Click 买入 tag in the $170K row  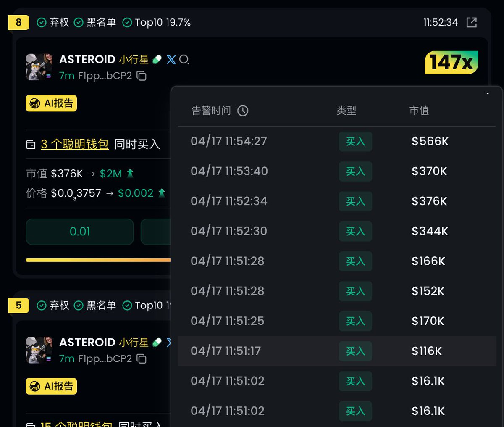coord(355,321)
